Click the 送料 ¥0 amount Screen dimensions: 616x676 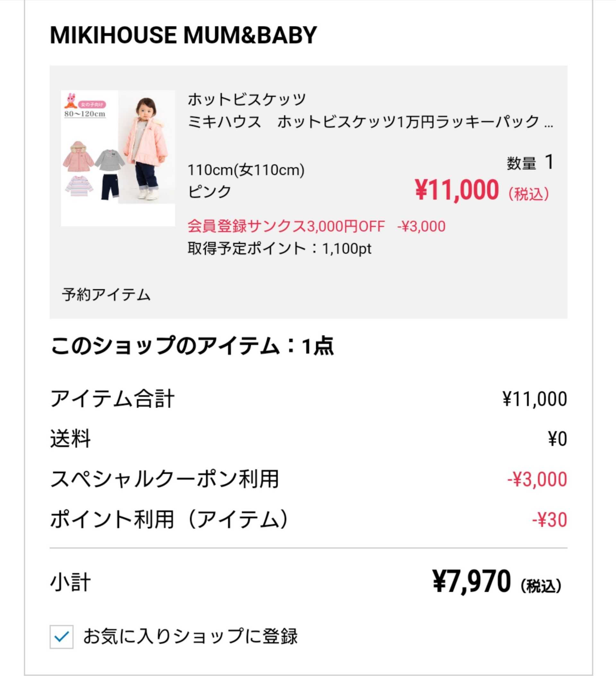click(x=557, y=439)
